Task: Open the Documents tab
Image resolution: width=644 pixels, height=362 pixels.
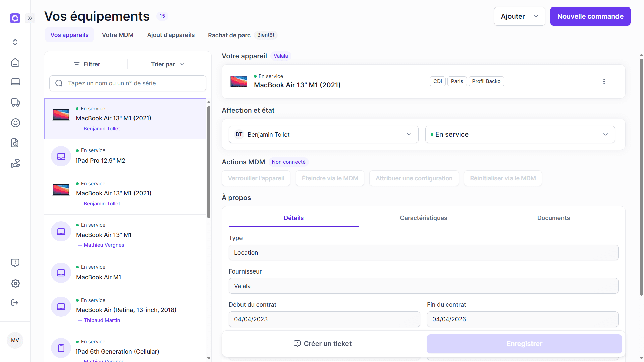Action: [x=553, y=218]
